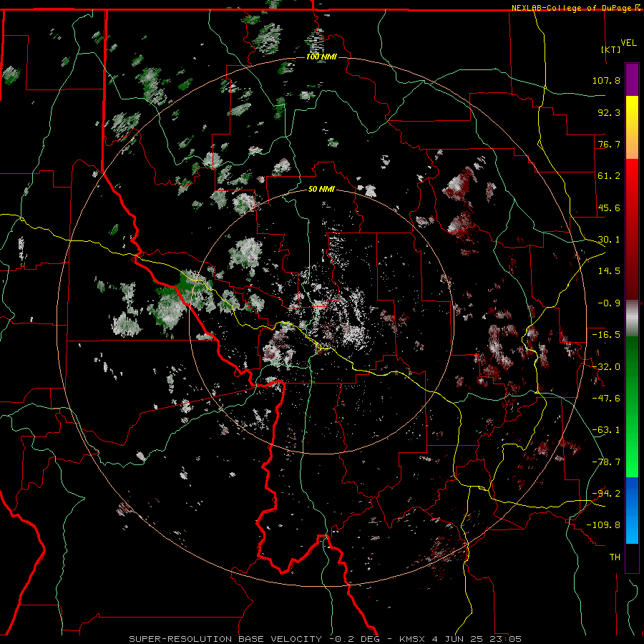Click the 92.3 velocity scale value
This screenshot has height=644, width=644.
click(609, 112)
